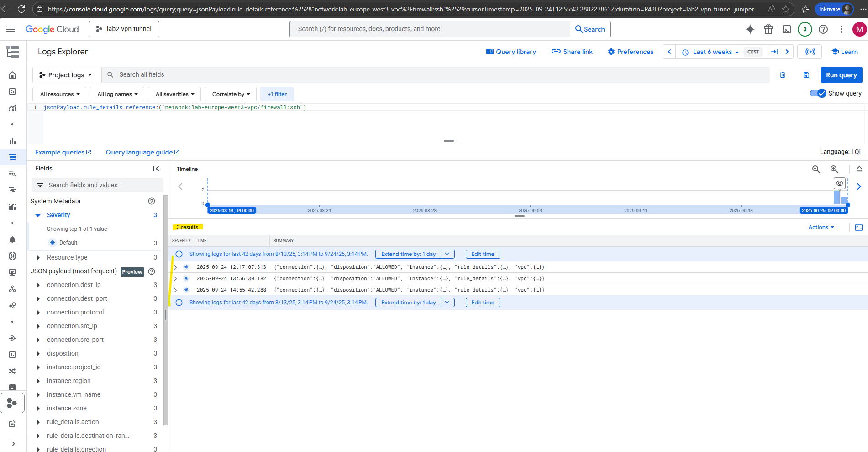The height and width of the screenshot is (452, 868).
Task: Click the save query icon
Action: coord(806,75)
